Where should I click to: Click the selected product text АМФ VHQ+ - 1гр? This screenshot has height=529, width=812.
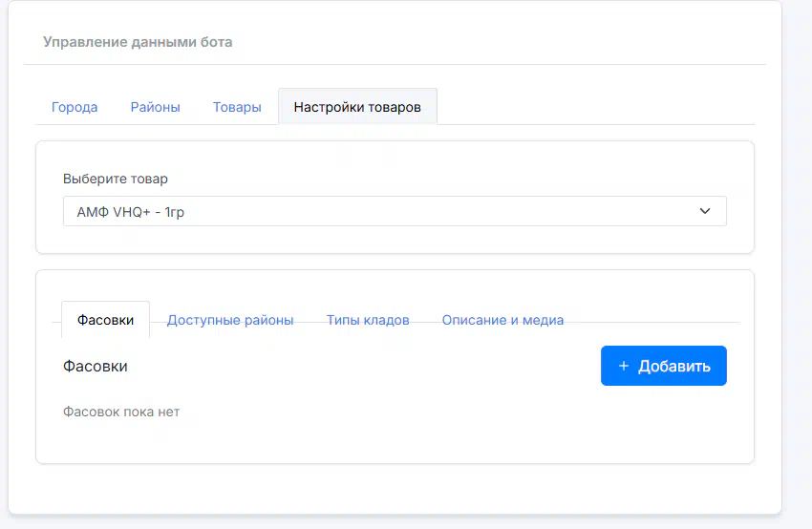[x=131, y=212]
